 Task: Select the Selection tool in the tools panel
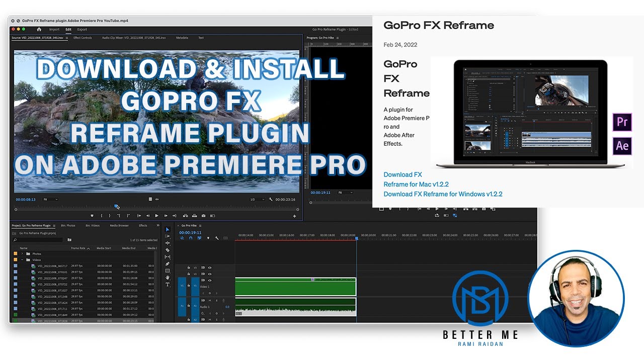[x=168, y=229]
